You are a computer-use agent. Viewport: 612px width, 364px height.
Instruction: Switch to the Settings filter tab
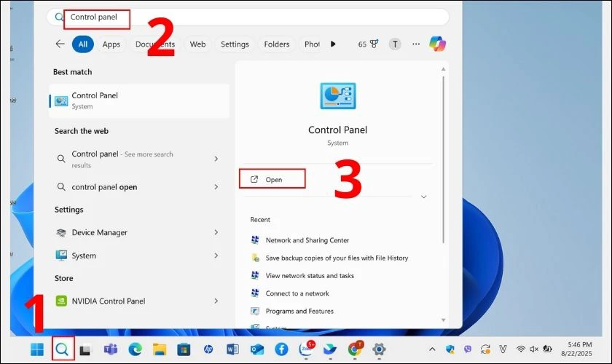(235, 44)
